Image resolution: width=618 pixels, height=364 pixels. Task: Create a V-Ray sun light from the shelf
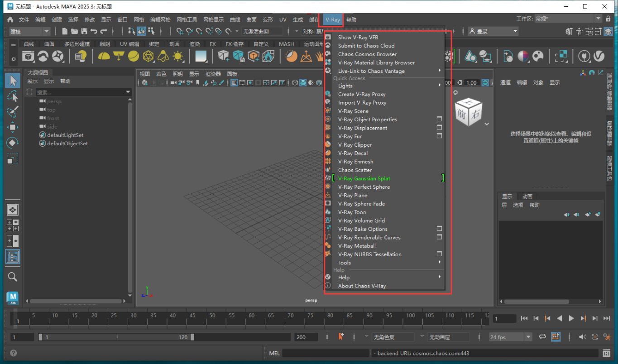coord(178,56)
